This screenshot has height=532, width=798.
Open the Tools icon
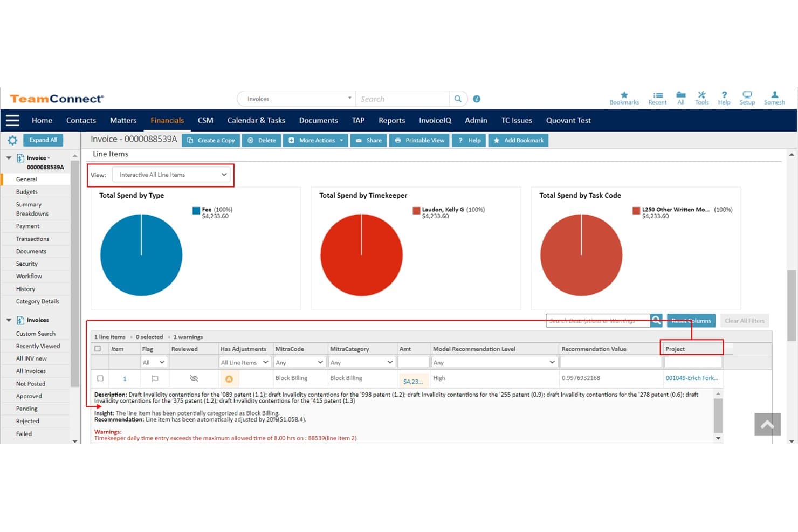pos(701,95)
